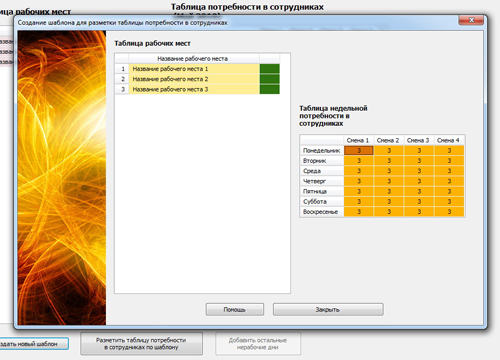Click the Пятница row header
Screen dimensions: 500x360
point(322,191)
